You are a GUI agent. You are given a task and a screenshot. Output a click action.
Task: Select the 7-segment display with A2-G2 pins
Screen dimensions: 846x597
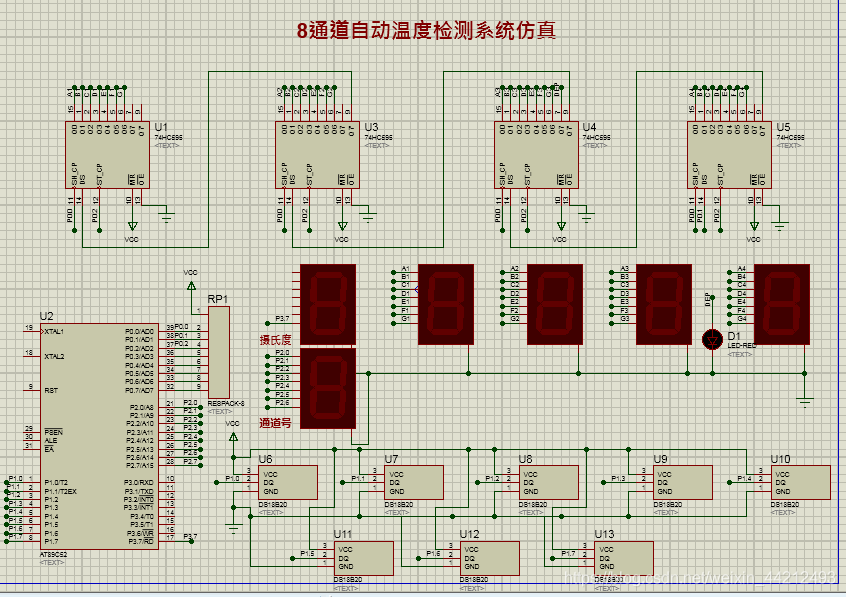coord(555,304)
